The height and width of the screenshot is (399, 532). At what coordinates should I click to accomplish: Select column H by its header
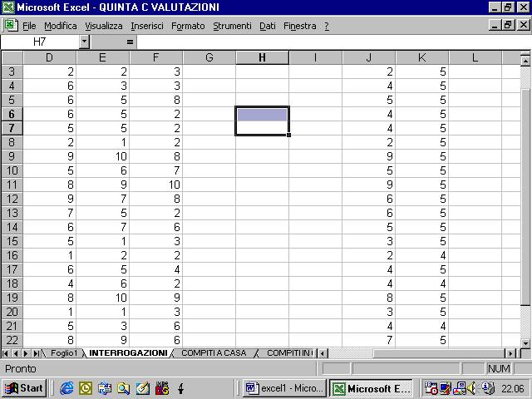262,57
